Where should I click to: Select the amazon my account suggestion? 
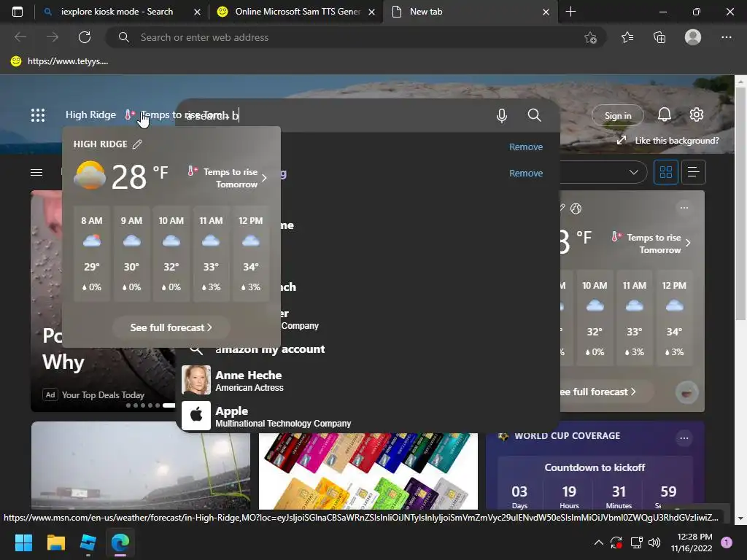pyautogui.click(x=369, y=349)
